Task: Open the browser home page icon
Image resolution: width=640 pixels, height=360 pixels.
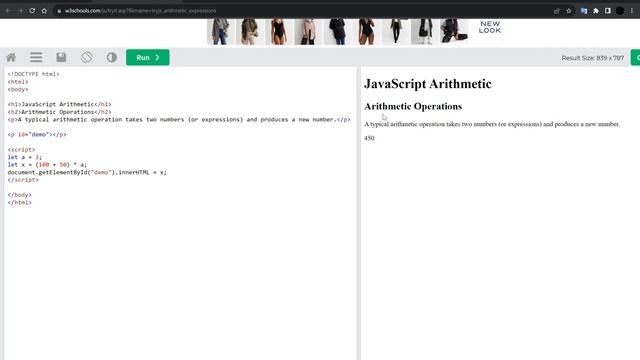Action: coord(44,11)
